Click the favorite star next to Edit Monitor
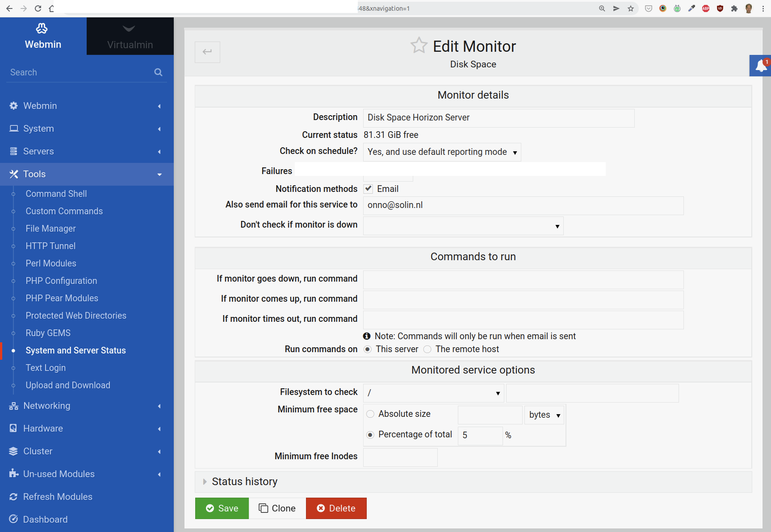This screenshot has width=771, height=532. point(419,46)
